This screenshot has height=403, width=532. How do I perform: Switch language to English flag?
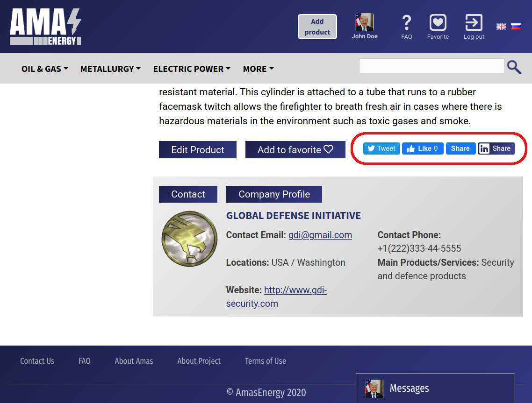click(x=501, y=27)
